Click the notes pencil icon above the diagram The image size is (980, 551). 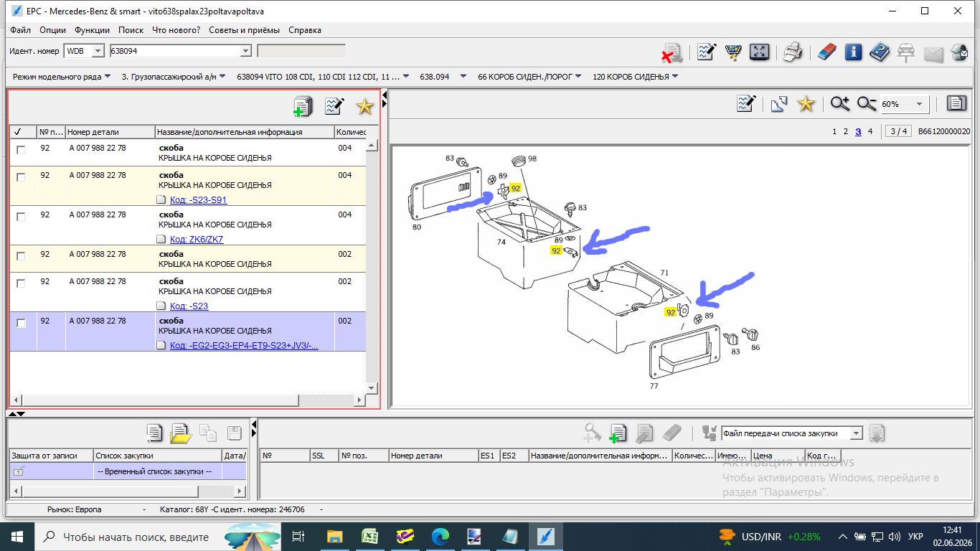[x=746, y=104]
